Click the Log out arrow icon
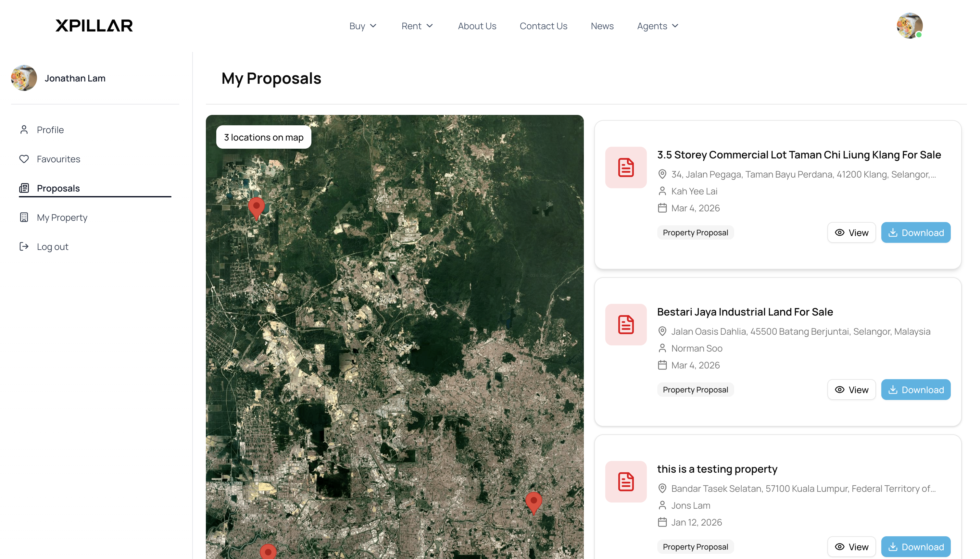Screen dimensions: 980x559 point(24,246)
